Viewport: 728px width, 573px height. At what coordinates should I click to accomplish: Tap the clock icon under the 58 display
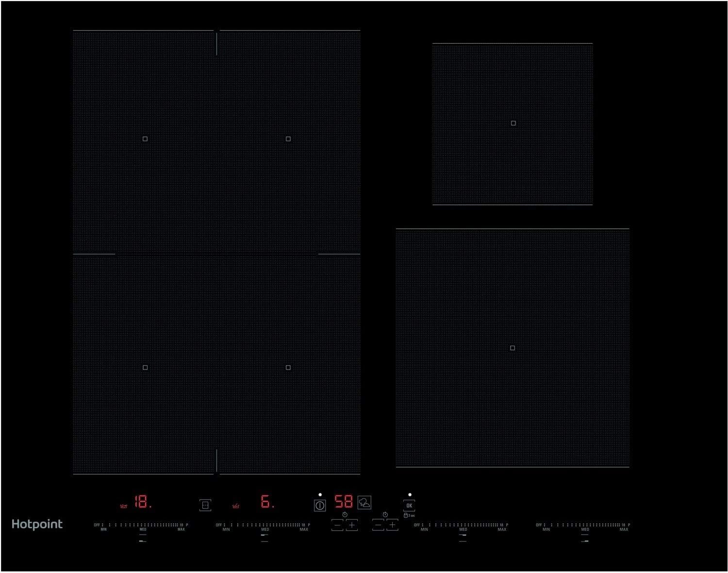pyautogui.click(x=345, y=515)
